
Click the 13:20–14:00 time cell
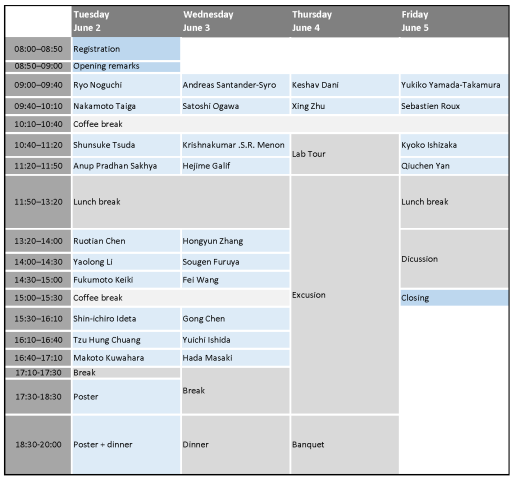(x=38, y=241)
